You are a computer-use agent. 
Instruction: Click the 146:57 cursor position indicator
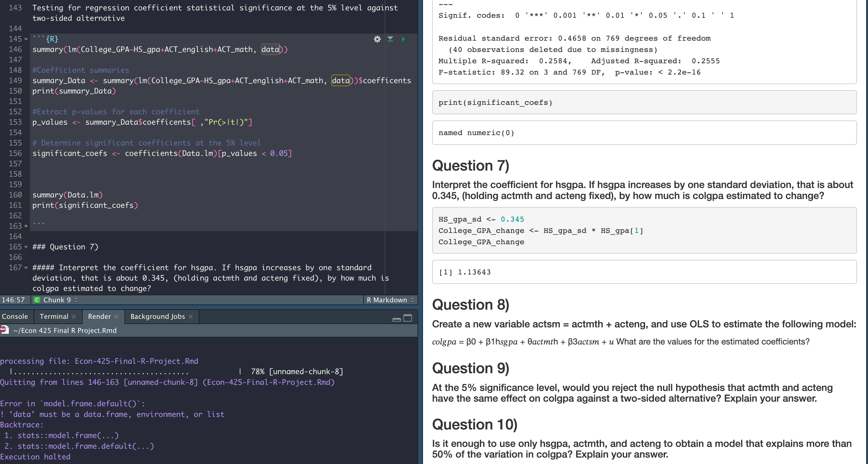click(13, 300)
